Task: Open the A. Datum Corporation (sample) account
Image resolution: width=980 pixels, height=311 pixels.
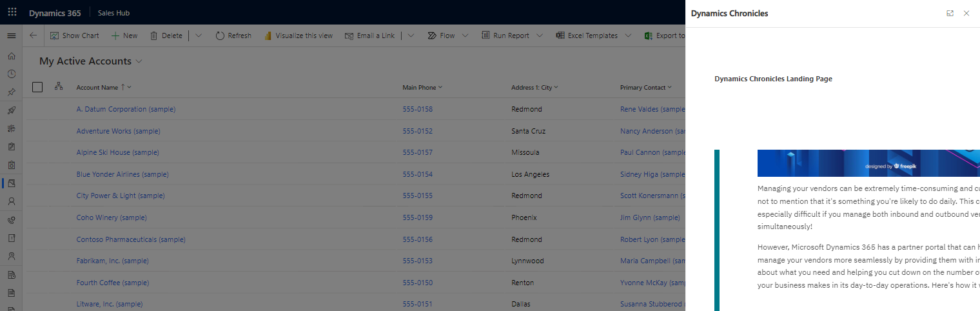Action: pos(126,109)
